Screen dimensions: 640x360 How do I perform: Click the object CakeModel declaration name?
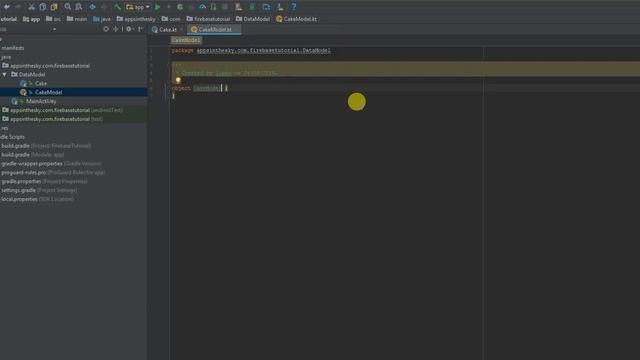[207, 88]
